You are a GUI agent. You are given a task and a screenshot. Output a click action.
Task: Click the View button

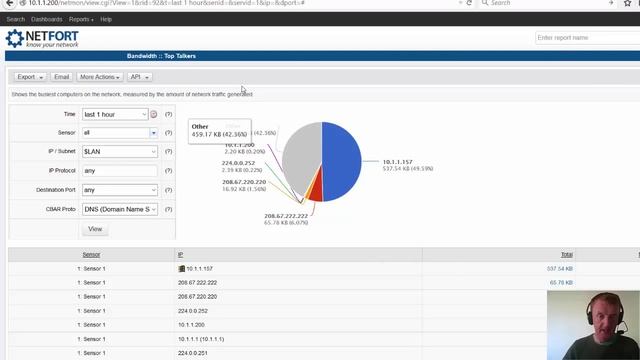[x=95, y=229]
